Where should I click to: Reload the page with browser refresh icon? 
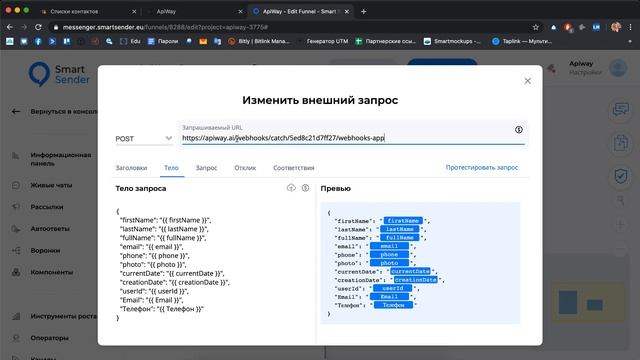(x=38, y=27)
